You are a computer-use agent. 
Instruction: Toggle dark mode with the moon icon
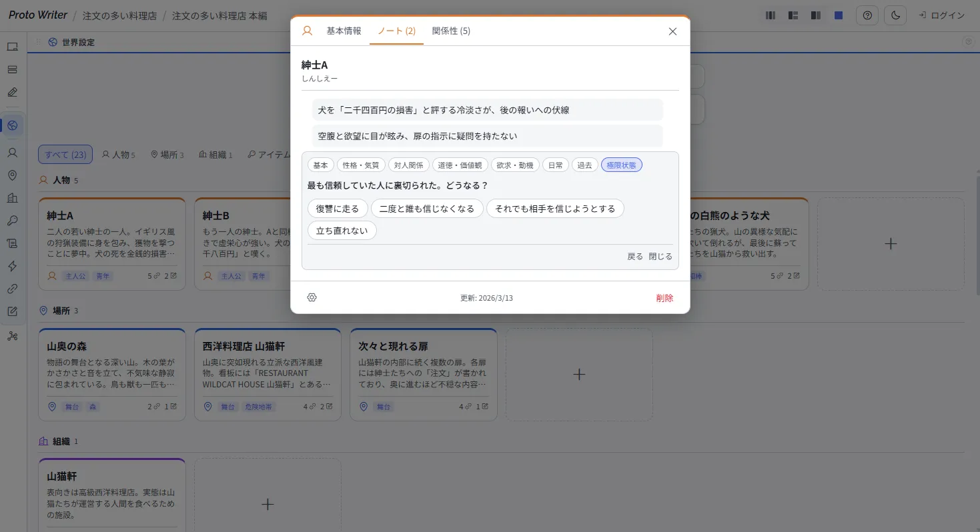click(x=895, y=15)
